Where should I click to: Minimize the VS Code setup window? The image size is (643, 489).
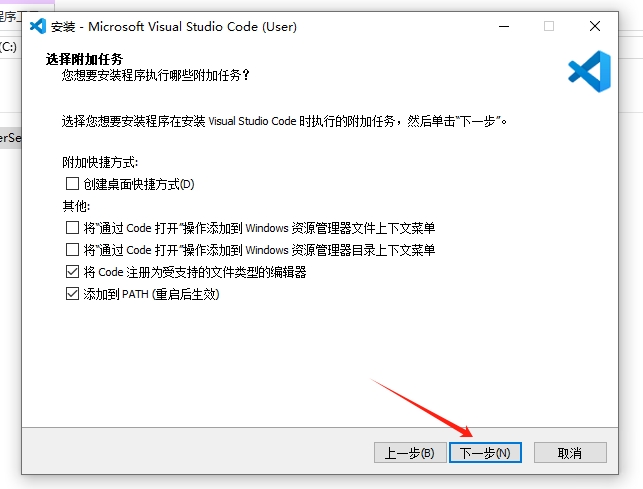pyautogui.click(x=504, y=27)
